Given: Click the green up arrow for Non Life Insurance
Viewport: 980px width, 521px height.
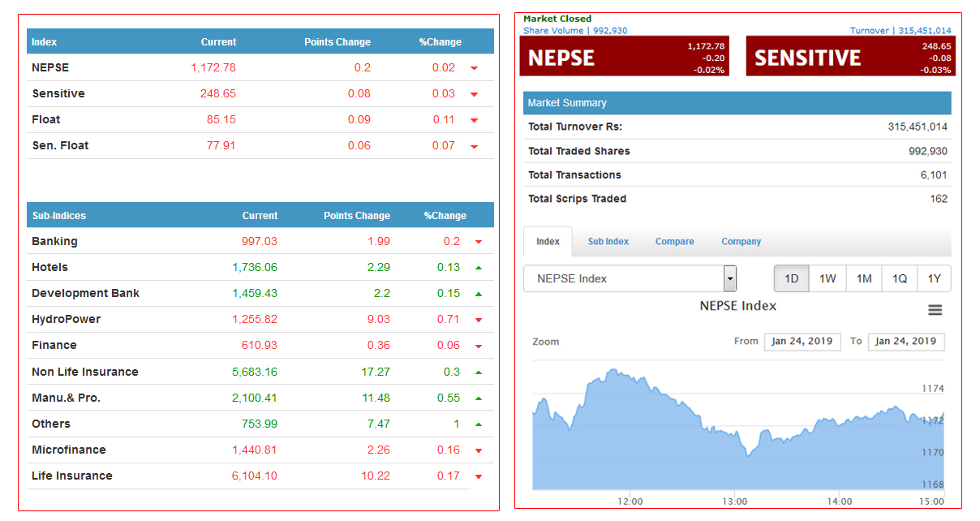Looking at the screenshot, I should click(x=479, y=372).
